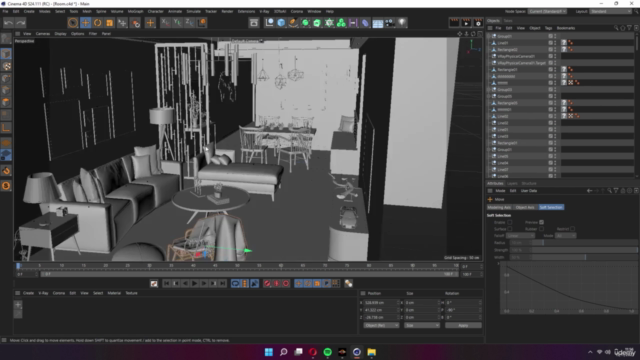Select the Texture mode icon in the sidebar
The image size is (640, 360).
[x=6, y=66]
